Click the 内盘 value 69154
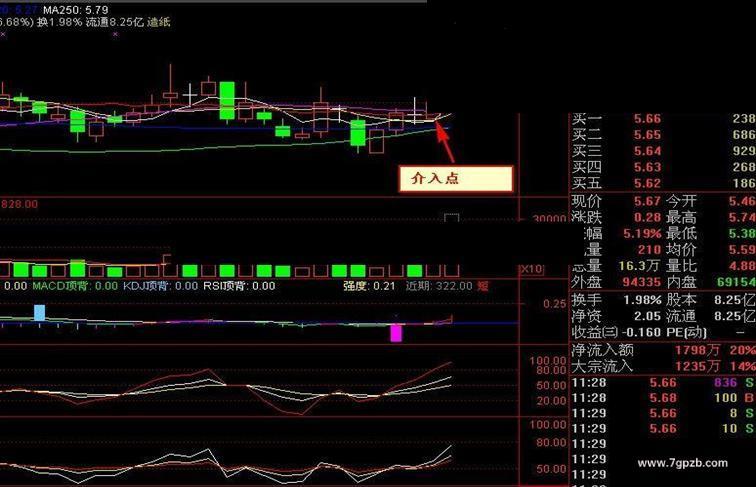 click(x=736, y=282)
